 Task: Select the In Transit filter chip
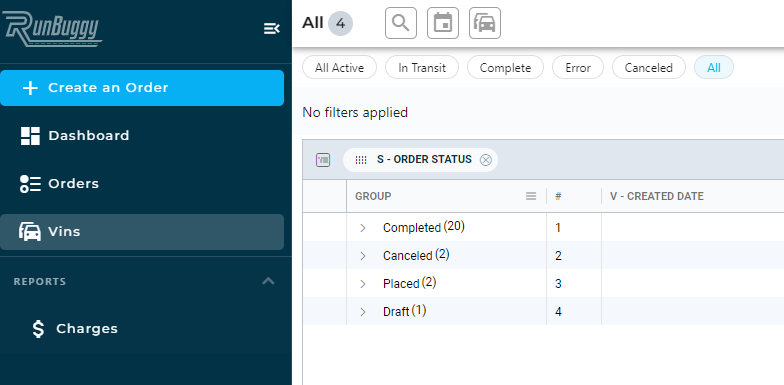(x=422, y=68)
